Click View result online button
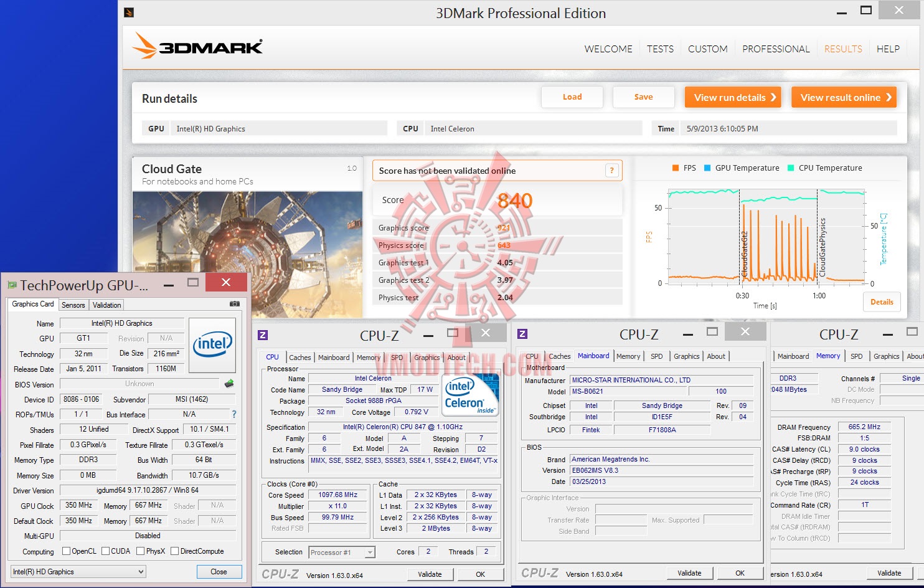This screenshot has height=588, width=924. point(844,97)
